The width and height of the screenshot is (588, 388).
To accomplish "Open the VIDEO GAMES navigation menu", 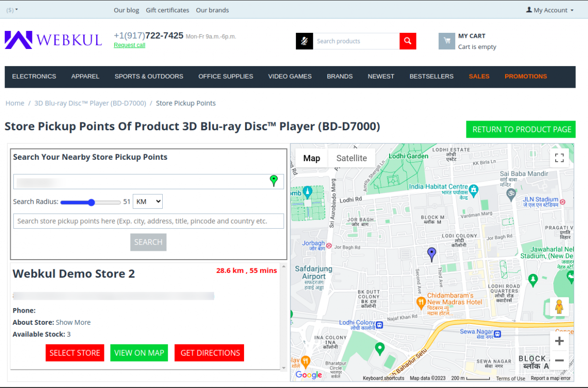I will click(x=290, y=76).
